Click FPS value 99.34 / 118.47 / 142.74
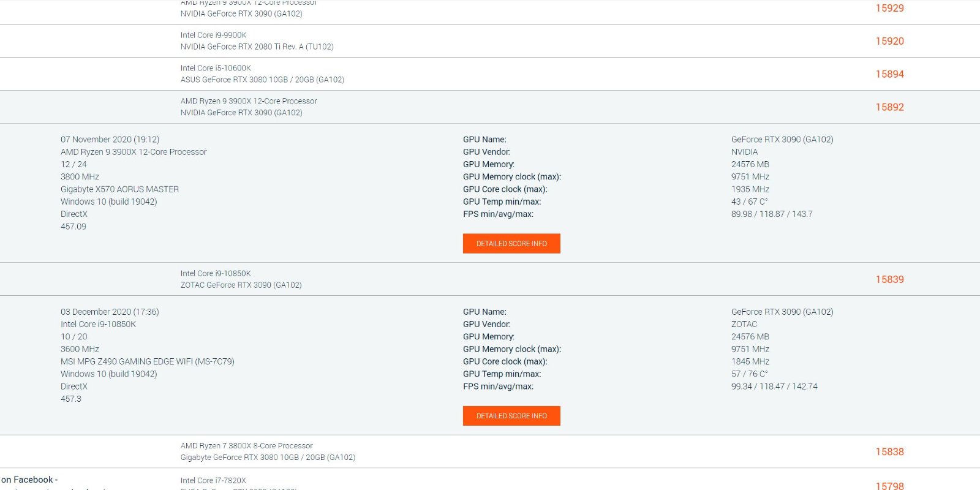This screenshot has width=980, height=490. click(x=774, y=386)
